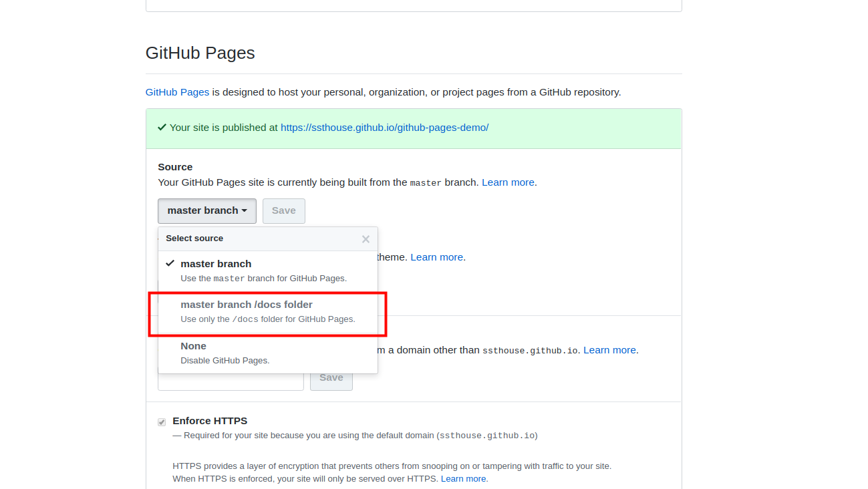
Task: Click the caret arrow on master branch button
Action: [246, 210]
